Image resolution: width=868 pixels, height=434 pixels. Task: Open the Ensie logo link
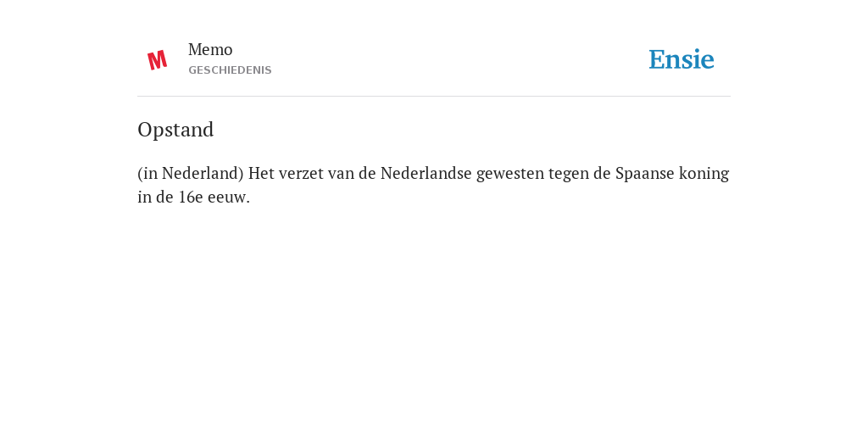coord(682,59)
